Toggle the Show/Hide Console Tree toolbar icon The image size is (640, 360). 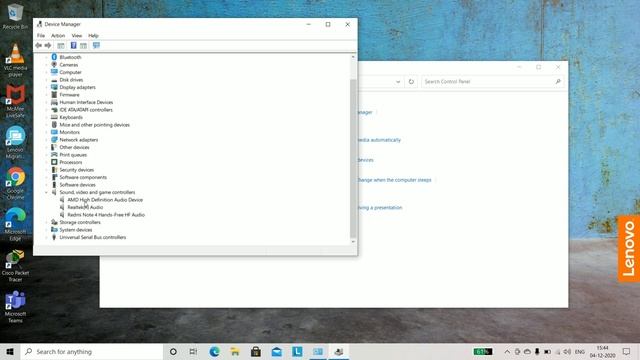coord(61,45)
